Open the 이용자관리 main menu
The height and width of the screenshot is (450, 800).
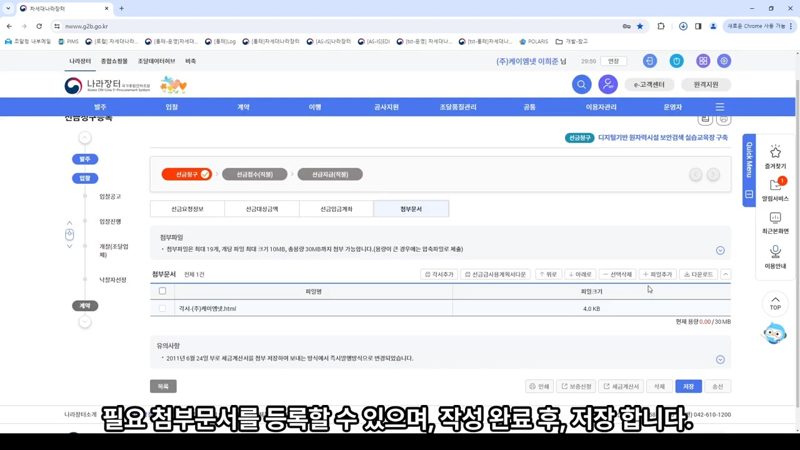coord(601,107)
